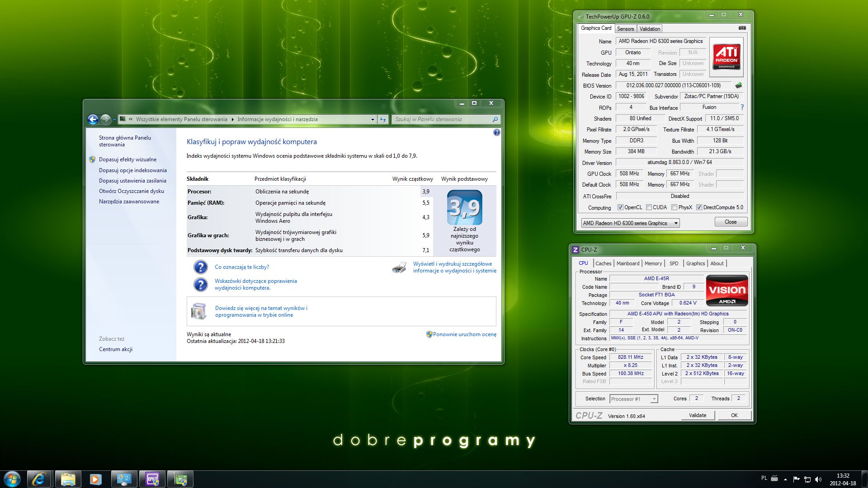This screenshot has height=488, width=868.
Task: Click the GPU-Z BIOS Version value field
Action: pyautogui.click(x=673, y=85)
